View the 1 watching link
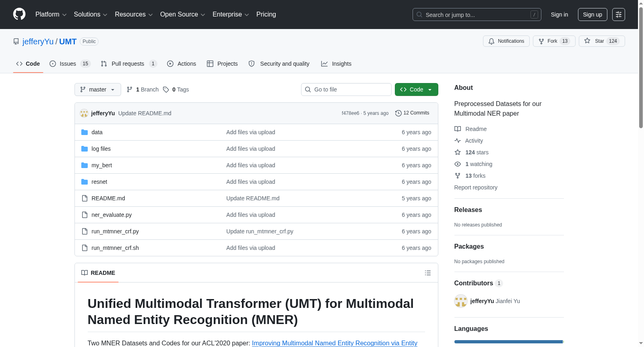644x347 pixels. pos(473,164)
